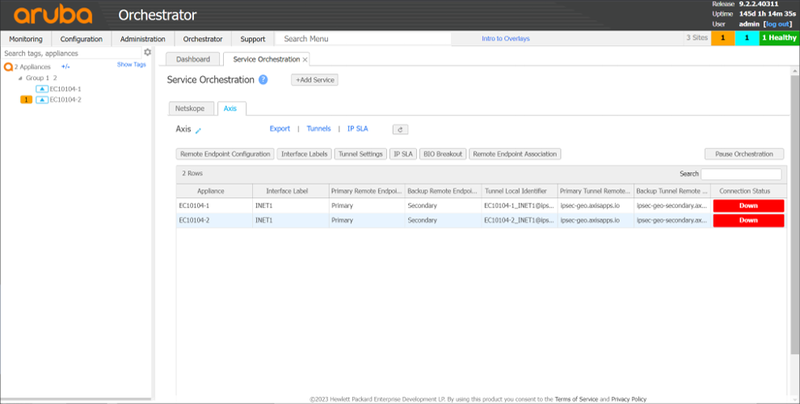The image size is (800, 404).
Task: Click the Search Menu input field
Action: coord(363,39)
